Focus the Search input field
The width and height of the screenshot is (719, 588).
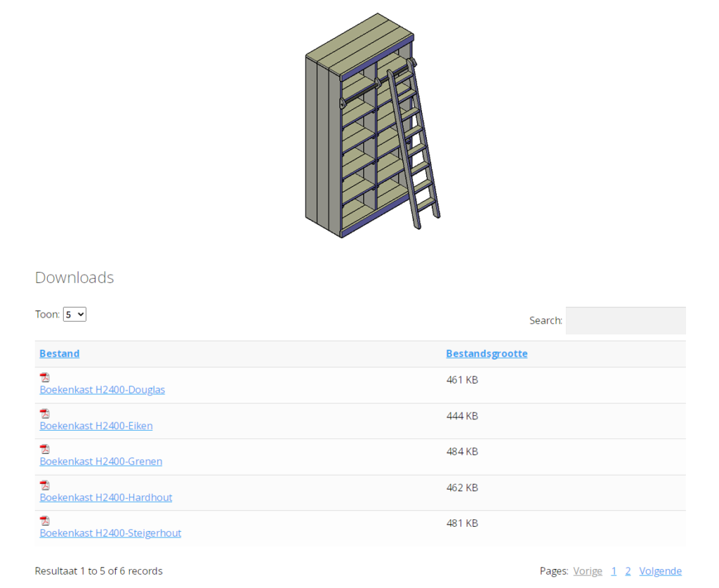pos(626,320)
